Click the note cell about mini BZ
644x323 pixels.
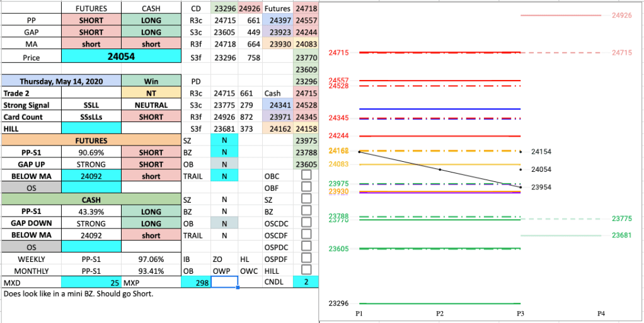[79, 294]
